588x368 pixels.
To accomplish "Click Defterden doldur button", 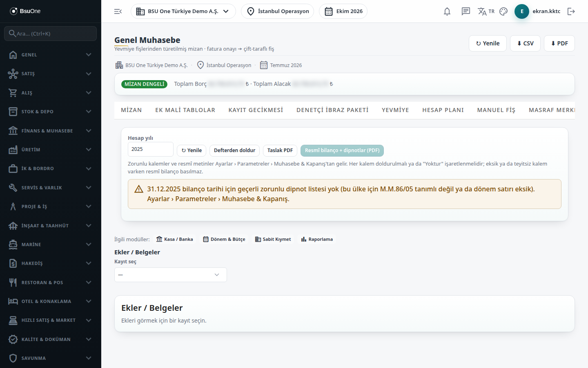I will pos(234,150).
